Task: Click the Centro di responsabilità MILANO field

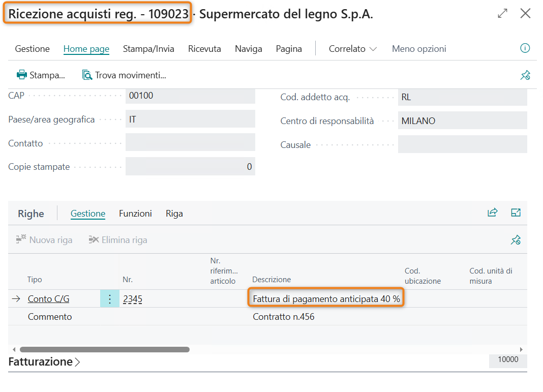Action: click(462, 121)
